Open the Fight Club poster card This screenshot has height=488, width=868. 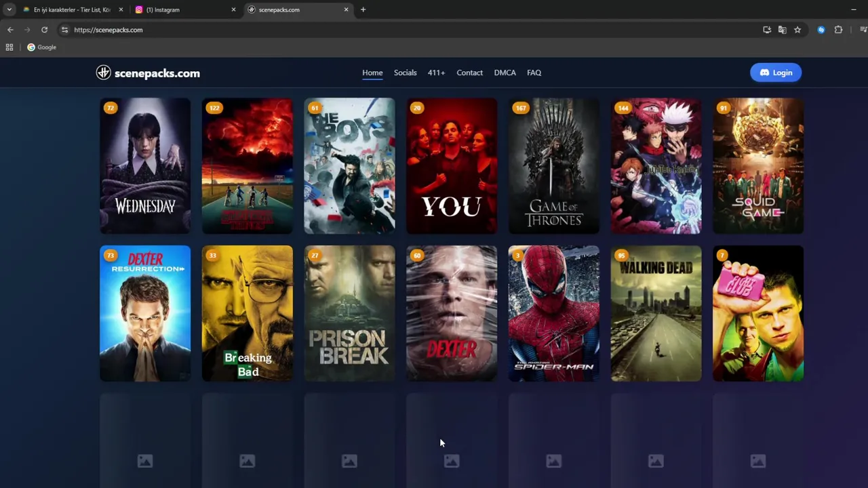(x=758, y=313)
